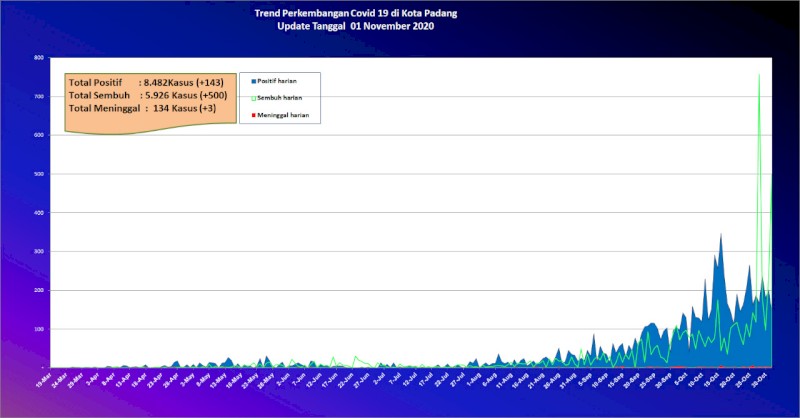Select the 'Sembuh harian' legend label

click(279, 98)
